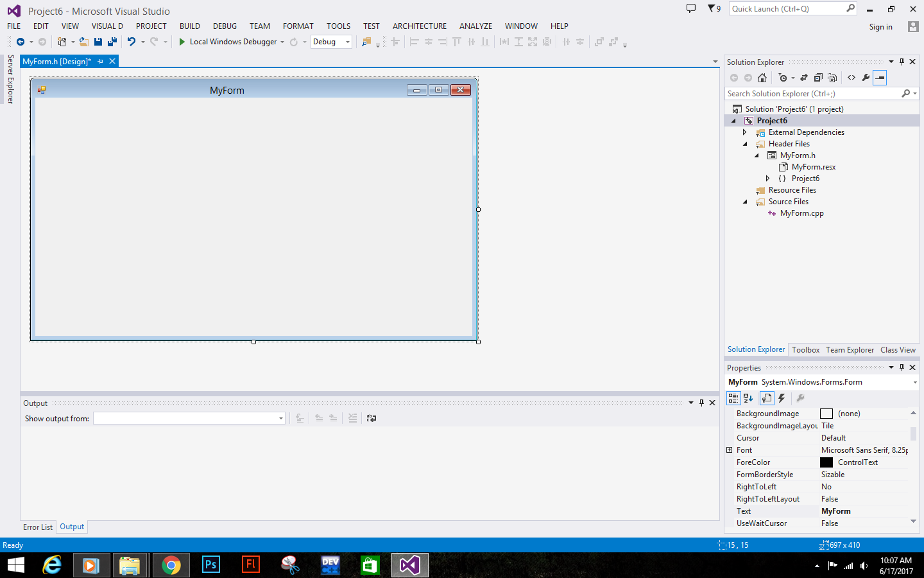The height and width of the screenshot is (578, 924).
Task: Open the BUILD menu
Action: coord(189,26)
